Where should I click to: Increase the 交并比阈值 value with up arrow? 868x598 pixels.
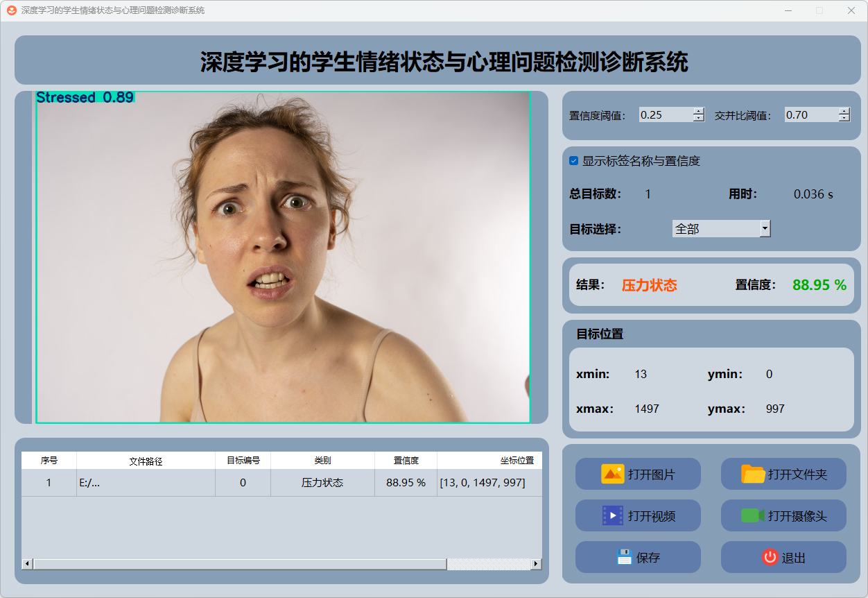844,111
